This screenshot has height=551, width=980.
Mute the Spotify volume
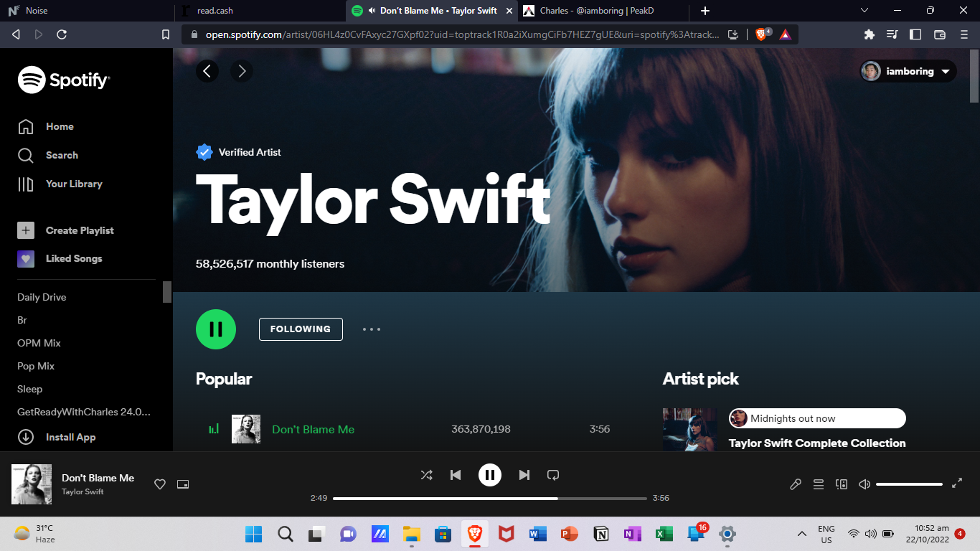[x=864, y=484]
